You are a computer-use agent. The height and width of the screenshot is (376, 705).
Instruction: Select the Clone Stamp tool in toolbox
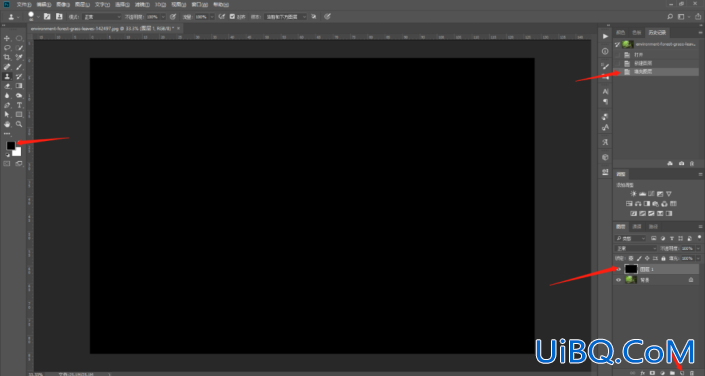[x=7, y=76]
